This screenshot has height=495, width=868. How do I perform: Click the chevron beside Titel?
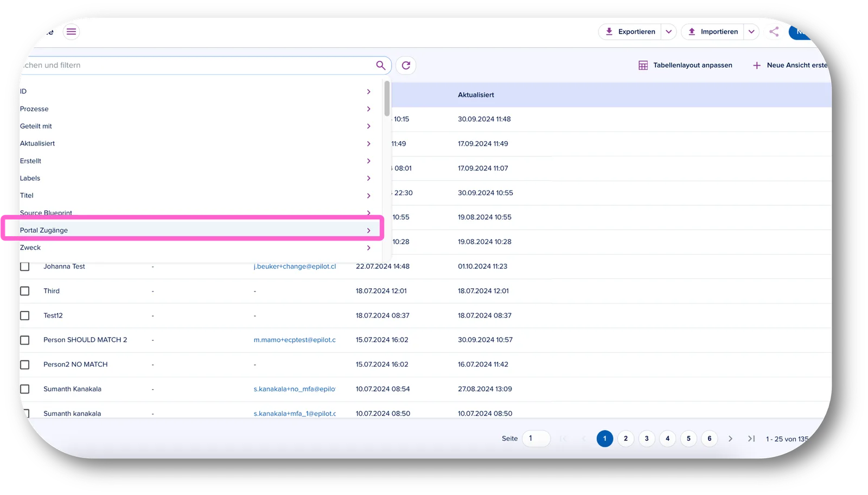pos(369,195)
